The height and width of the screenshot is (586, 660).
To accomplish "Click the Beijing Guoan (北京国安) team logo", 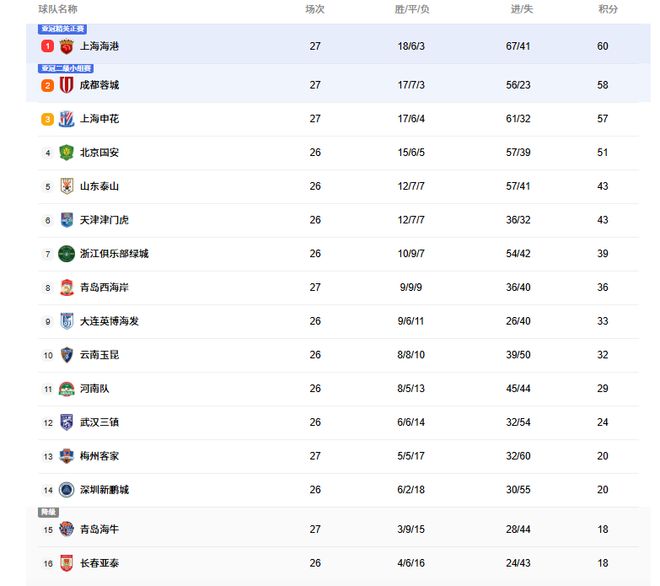I will [66, 153].
